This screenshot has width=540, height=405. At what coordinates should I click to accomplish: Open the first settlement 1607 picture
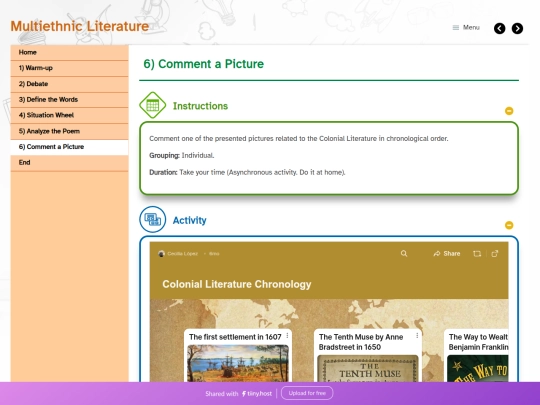pyautogui.click(x=238, y=363)
